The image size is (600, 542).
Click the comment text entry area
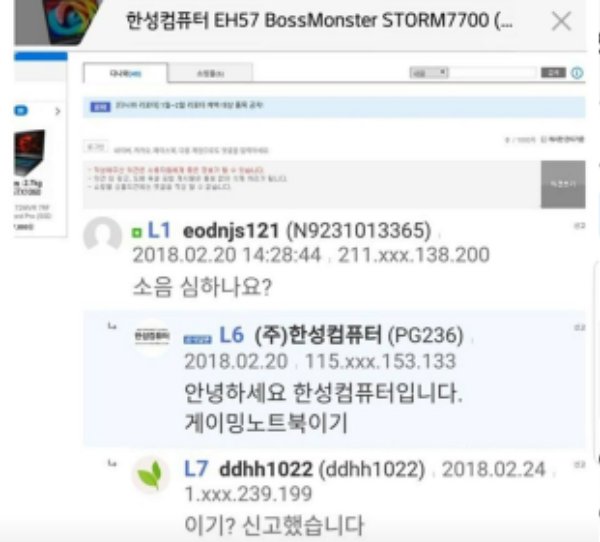pyautogui.click(x=311, y=184)
